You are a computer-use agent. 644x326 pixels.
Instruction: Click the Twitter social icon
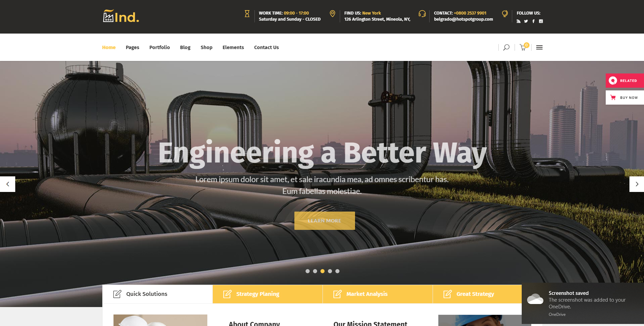coord(526,21)
